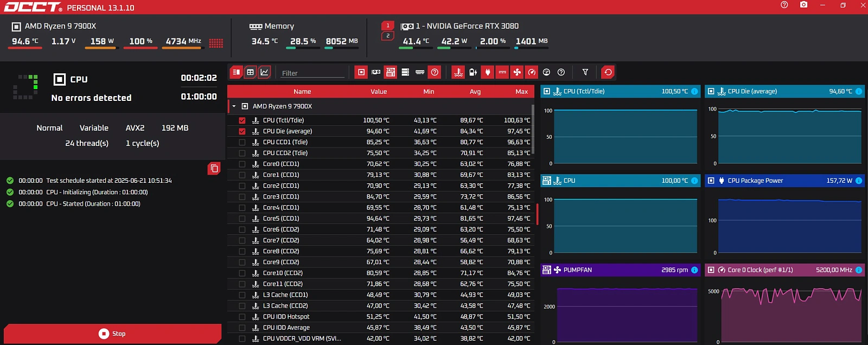Show info for CPU (Tctl/Tdie) graph
Viewport: 868px width, 345px height.
[x=694, y=91]
